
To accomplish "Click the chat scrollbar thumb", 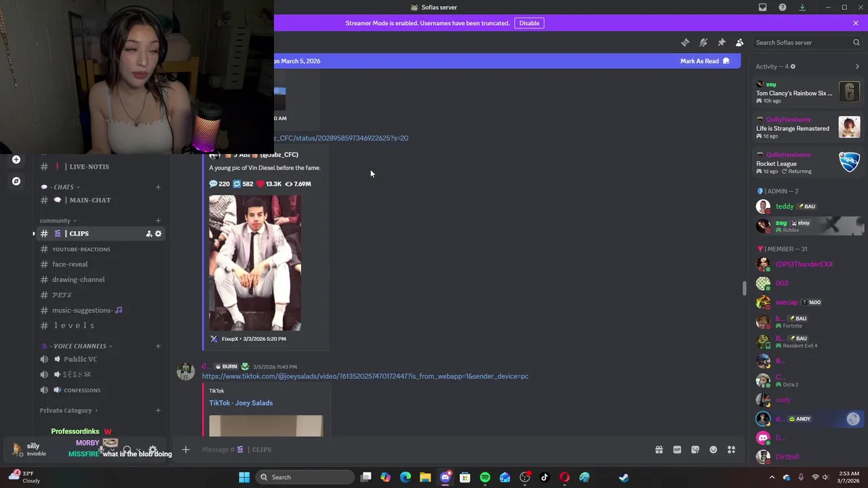I will coord(744,288).
